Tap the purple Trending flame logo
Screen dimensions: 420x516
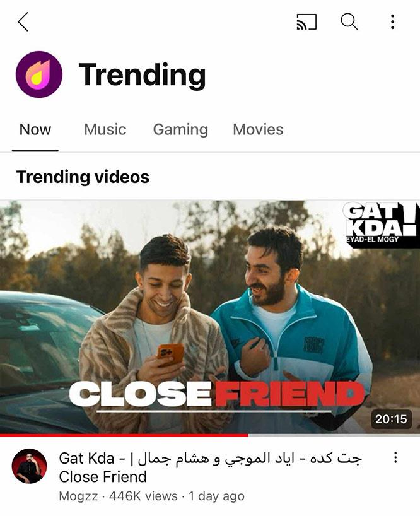coord(39,74)
